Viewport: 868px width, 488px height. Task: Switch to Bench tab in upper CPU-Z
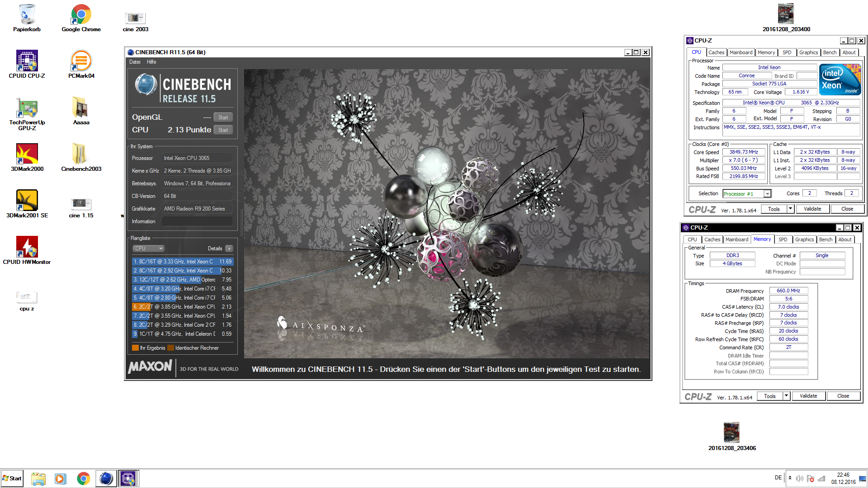click(x=830, y=52)
